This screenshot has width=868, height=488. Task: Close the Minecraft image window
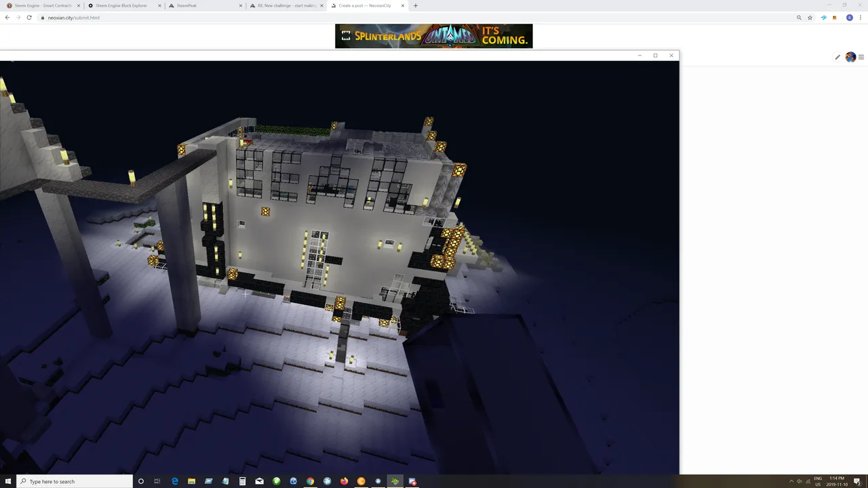click(671, 56)
